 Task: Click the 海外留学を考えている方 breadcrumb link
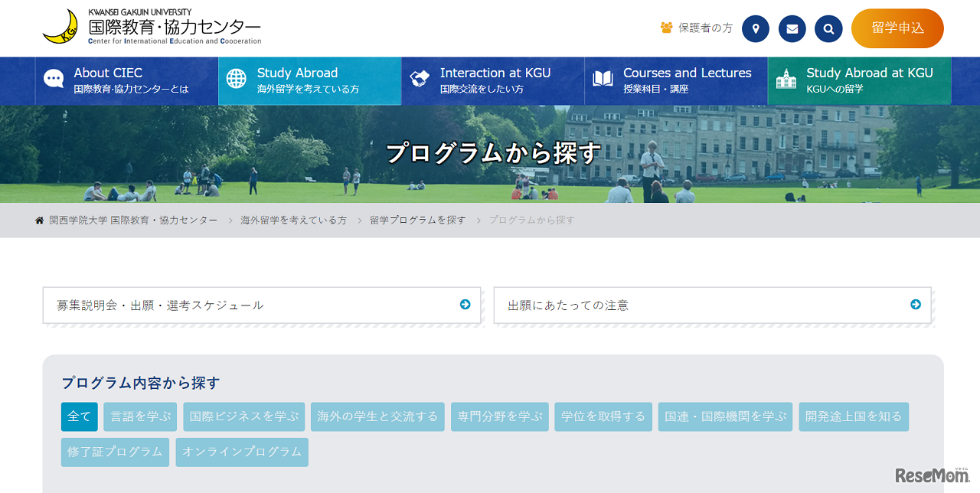click(x=293, y=220)
